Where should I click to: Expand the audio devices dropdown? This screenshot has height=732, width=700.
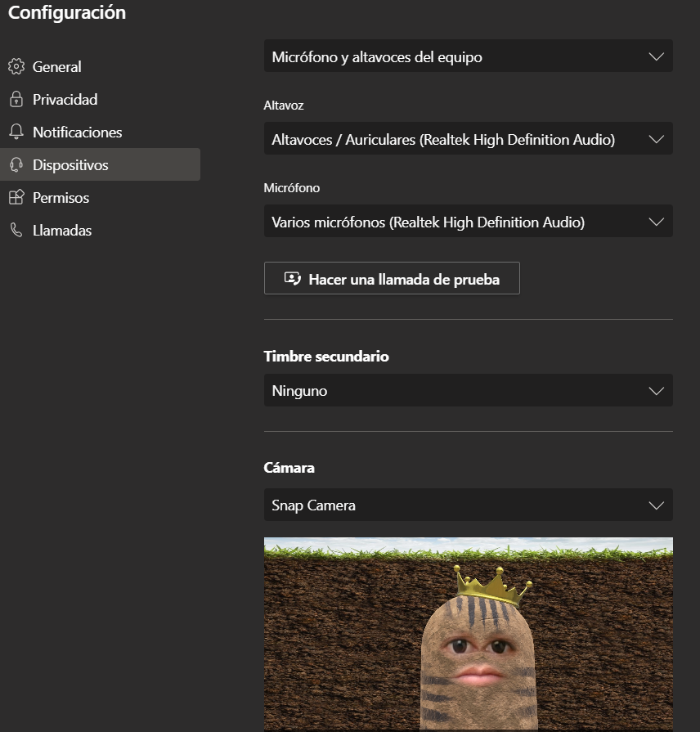point(468,56)
